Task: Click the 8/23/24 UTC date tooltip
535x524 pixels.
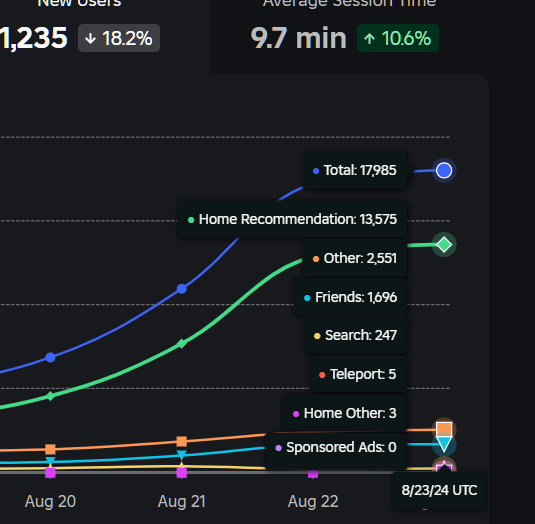Action: pyautogui.click(x=439, y=490)
